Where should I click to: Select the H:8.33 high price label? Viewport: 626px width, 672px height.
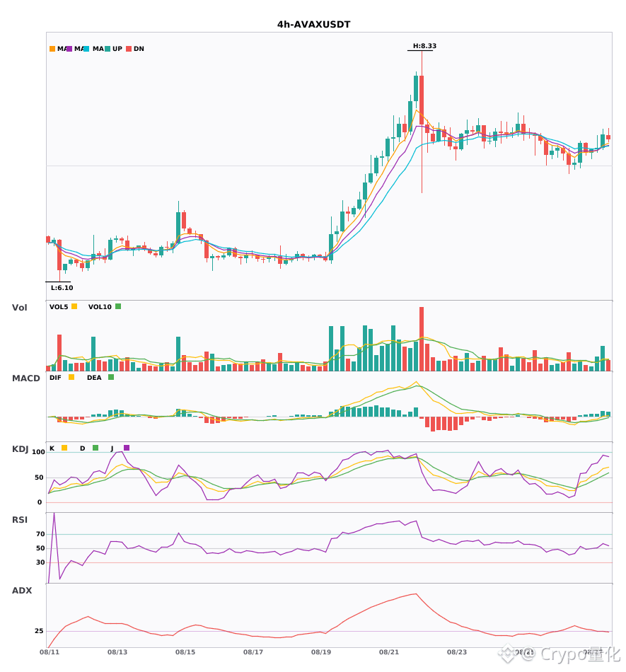[424, 46]
